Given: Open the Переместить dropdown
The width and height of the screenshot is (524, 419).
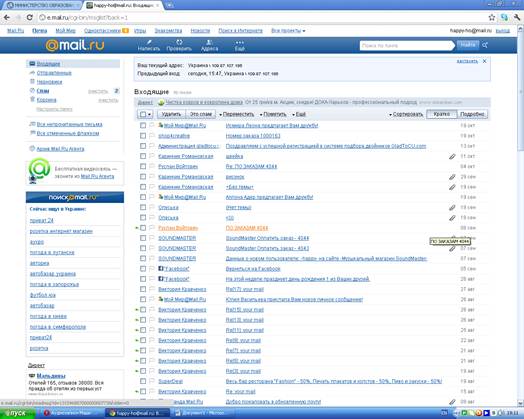Looking at the screenshot, I should [x=237, y=114].
